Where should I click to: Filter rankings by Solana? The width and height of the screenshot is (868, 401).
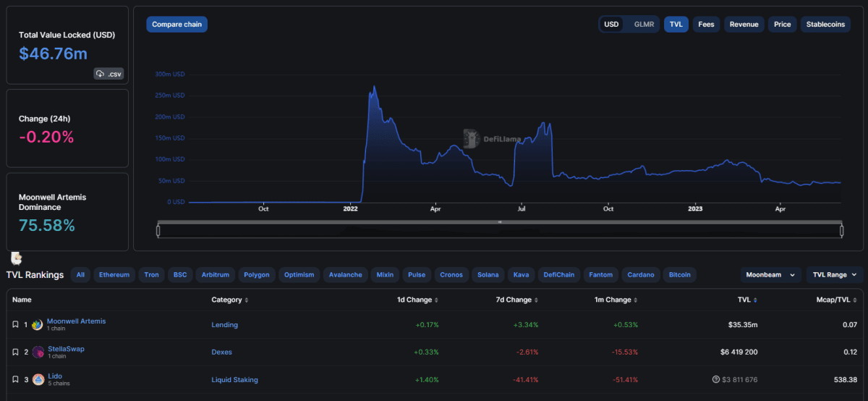coord(488,275)
